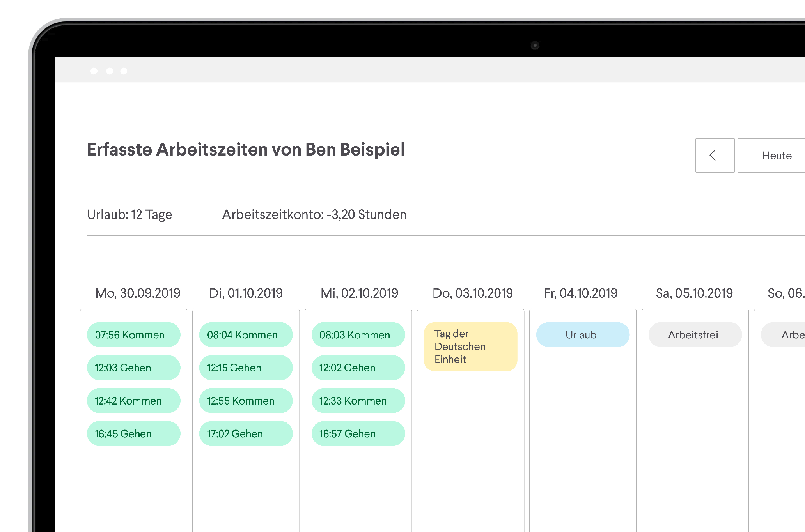Click the Arbeitszeitkonto -3,20 Stunden label
This screenshot has width=805, height=532.
point(314,214)
